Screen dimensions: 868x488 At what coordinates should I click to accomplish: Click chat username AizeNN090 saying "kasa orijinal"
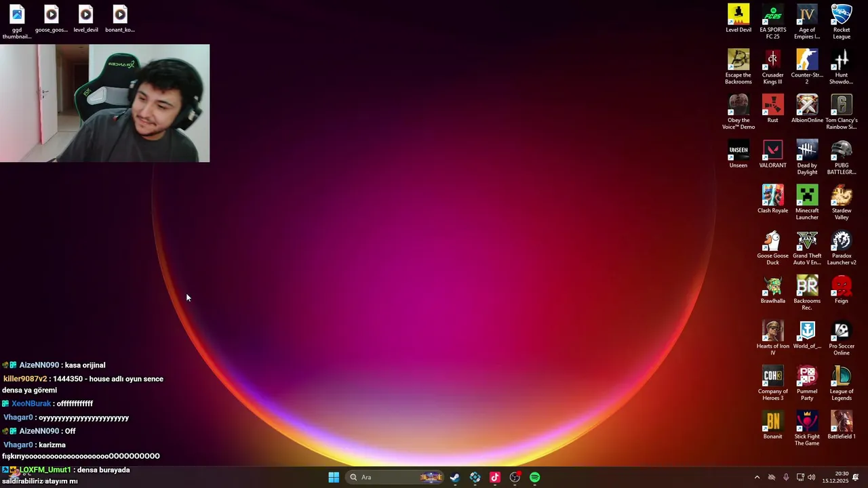(x=39, y=365)
